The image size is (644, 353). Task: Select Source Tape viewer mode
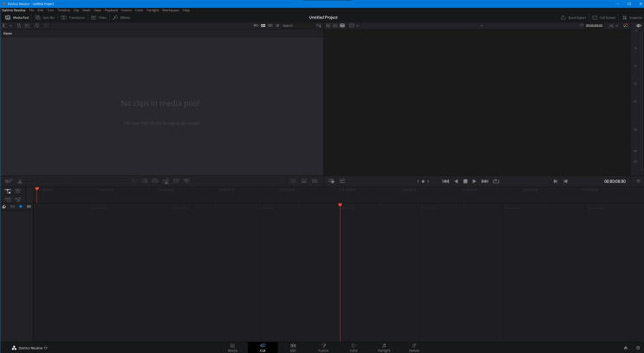[x=335, y=25]
